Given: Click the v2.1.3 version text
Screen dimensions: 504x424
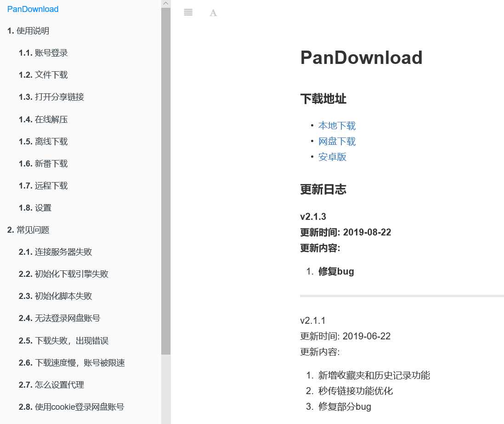Looking at the screenshot, I should pos(313,217).
